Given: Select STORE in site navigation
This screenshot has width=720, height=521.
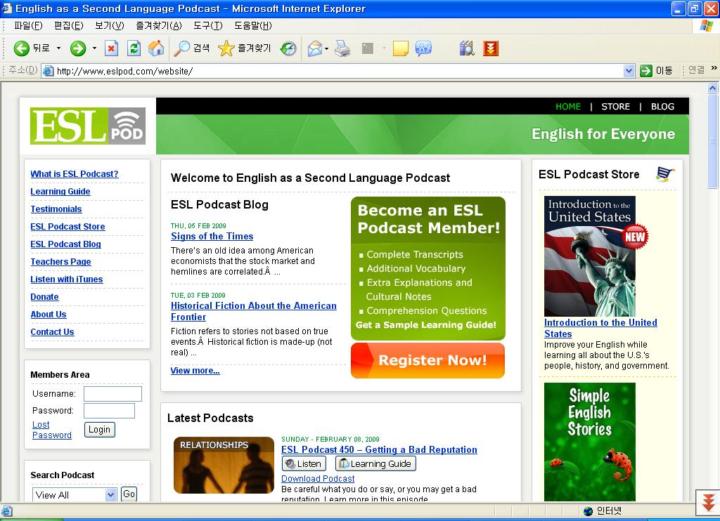Looking at the screenshot, I should click(615, 106).
